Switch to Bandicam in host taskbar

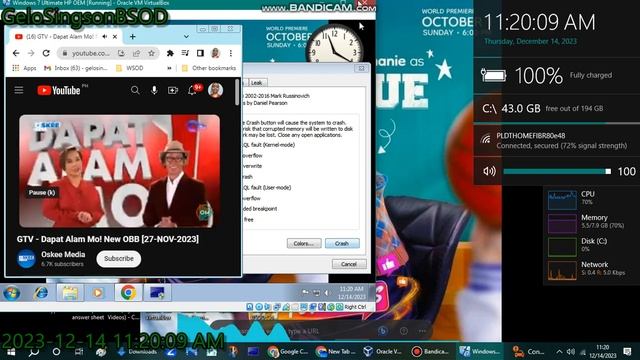[430, 351]
